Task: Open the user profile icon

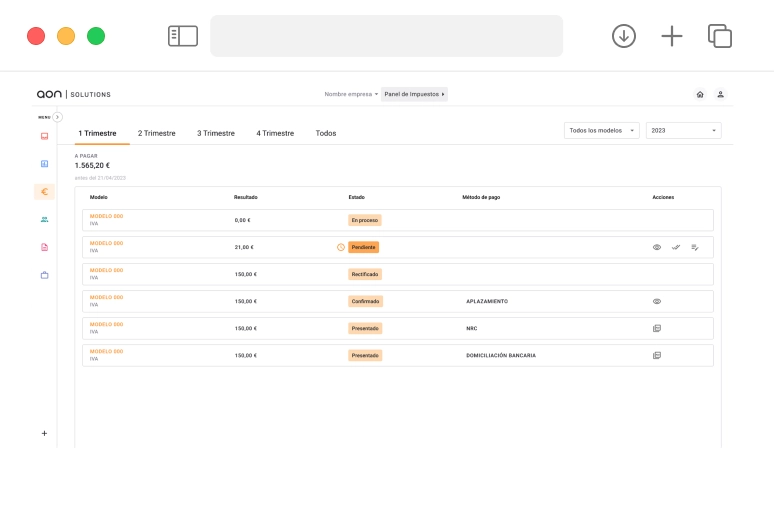Action: [720, 94]
